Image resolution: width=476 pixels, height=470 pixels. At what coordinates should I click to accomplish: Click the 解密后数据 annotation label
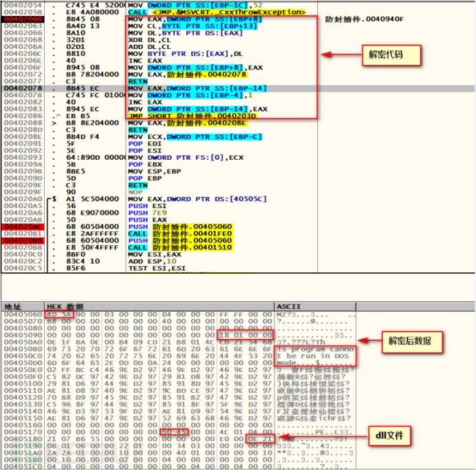pyautogui.click(x=412, y=342)
